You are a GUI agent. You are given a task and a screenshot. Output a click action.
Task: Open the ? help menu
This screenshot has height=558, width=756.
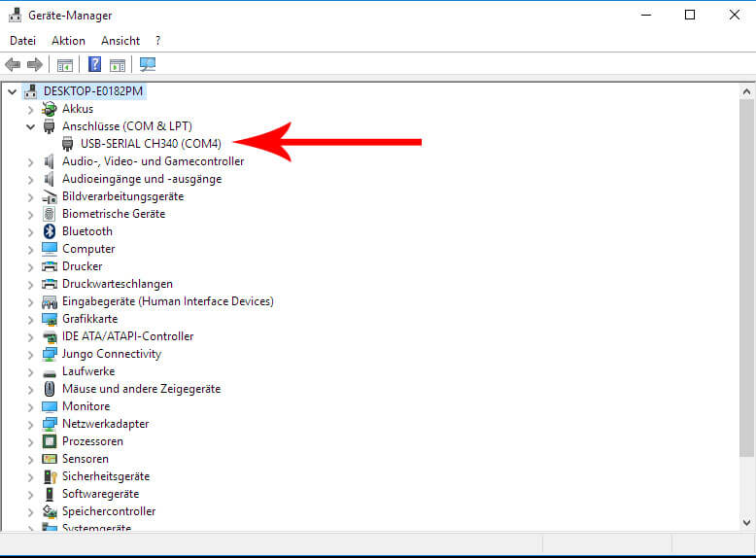click(x=157, y=41)
